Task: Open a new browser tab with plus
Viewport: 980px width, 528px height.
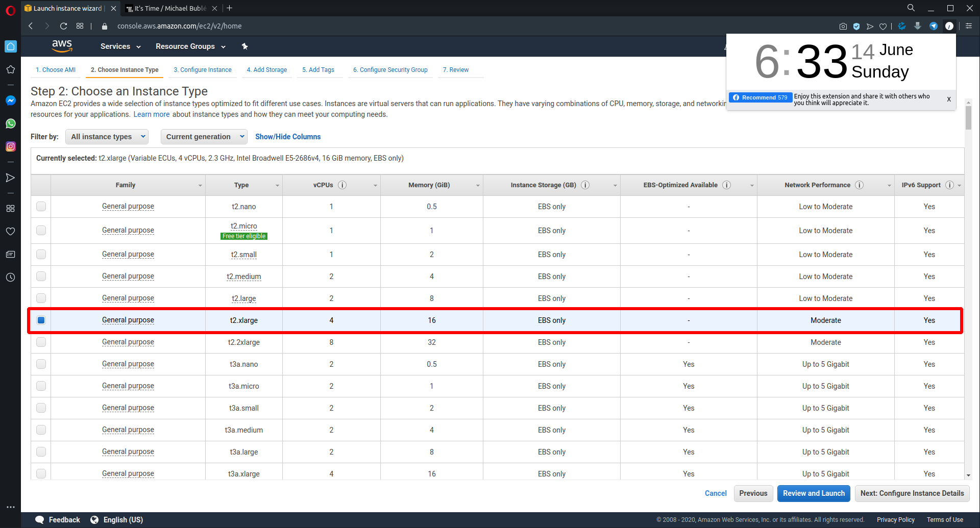Action: (x=230, y=8)
